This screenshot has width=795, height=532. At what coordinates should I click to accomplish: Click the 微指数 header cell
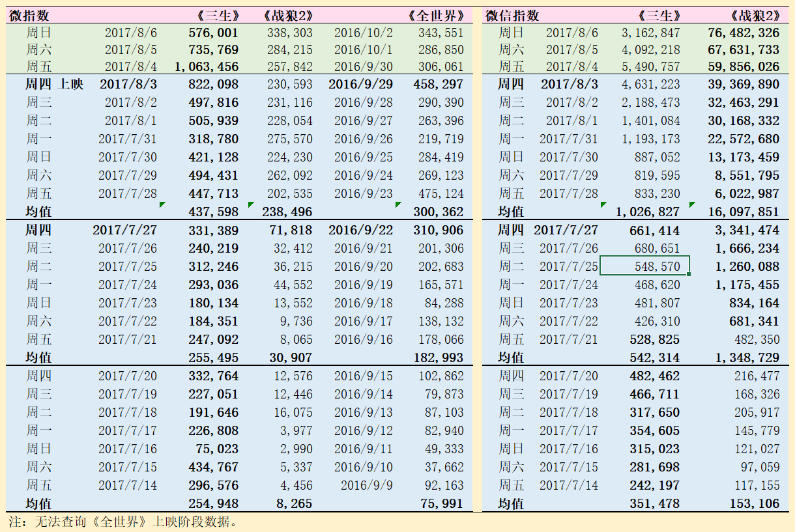(29, 16)
